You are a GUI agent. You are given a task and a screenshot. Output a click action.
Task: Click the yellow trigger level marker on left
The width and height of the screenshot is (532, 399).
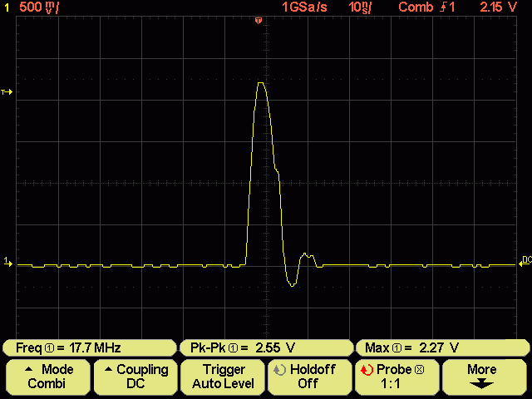[x=7, y=92]
